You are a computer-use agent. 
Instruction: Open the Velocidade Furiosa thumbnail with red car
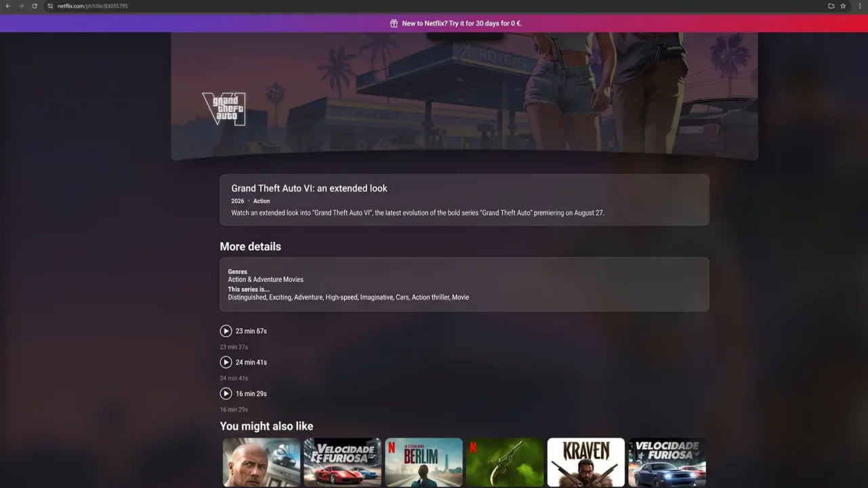(x=342, y=462)
